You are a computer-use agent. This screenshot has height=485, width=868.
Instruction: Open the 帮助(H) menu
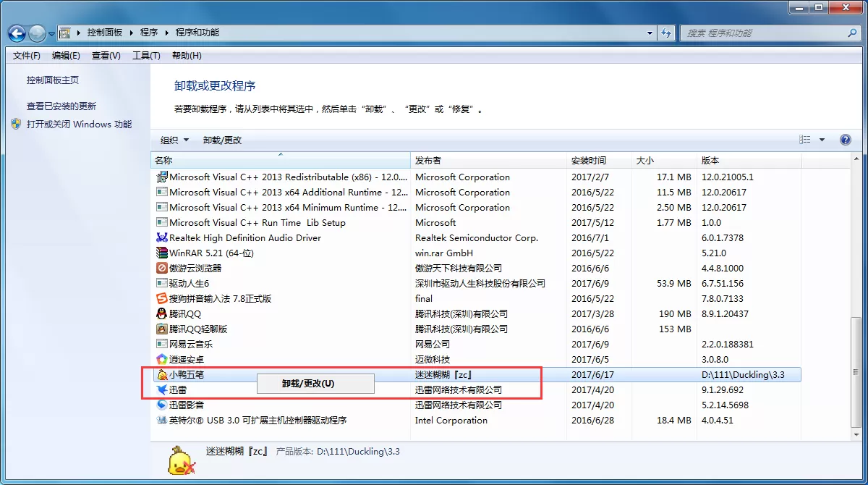(187, 56)
